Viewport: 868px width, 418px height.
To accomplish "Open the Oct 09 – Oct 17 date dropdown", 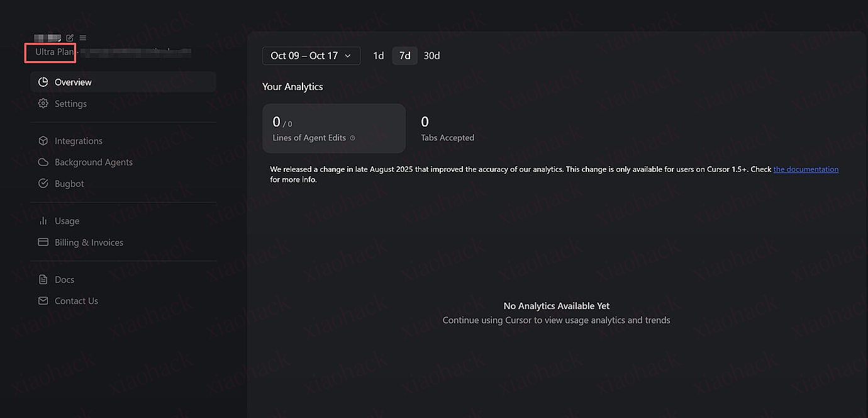I will 311,55.
